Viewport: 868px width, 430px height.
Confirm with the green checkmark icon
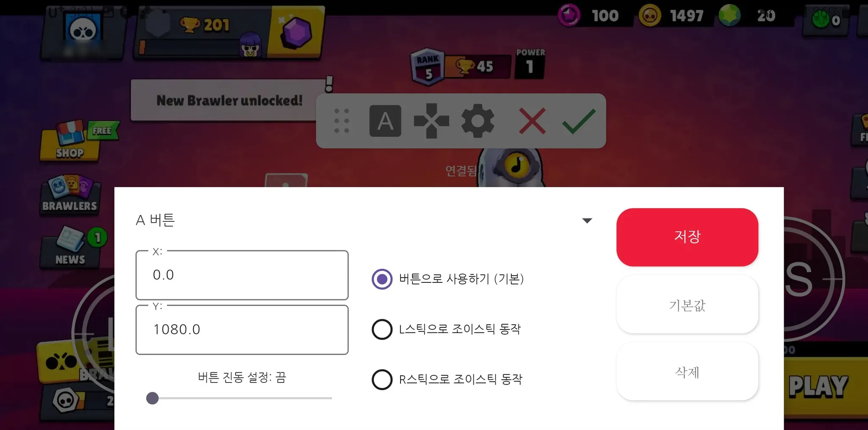(579, 121)
